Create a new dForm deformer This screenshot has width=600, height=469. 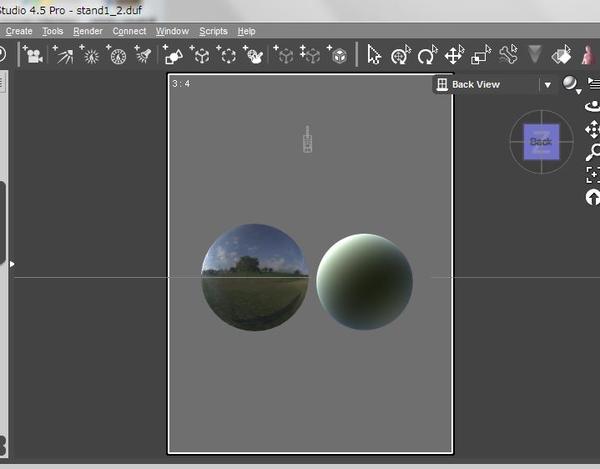pyautogui.click(x=253, y=55)
